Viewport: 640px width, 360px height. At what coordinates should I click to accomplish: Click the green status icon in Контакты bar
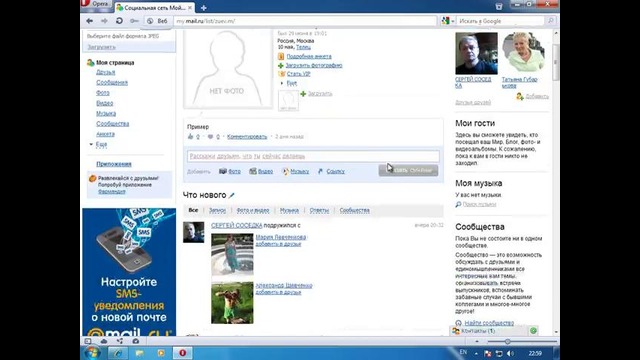[x=533, y=331]
